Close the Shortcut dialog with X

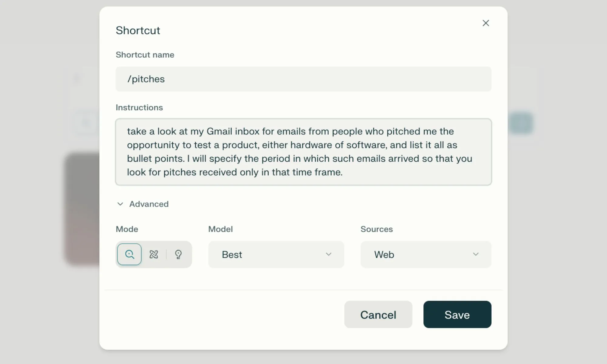(x=486, y=23)
